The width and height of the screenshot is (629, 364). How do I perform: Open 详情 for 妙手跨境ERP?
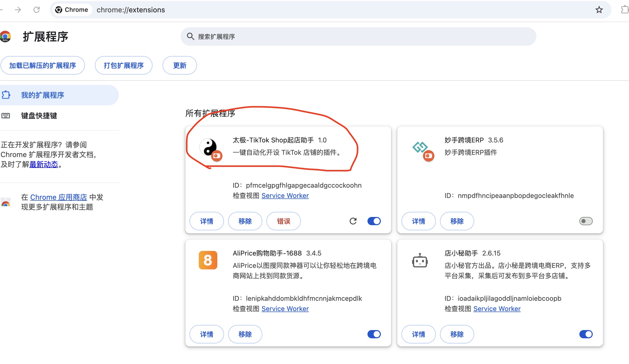coord(419,221)
